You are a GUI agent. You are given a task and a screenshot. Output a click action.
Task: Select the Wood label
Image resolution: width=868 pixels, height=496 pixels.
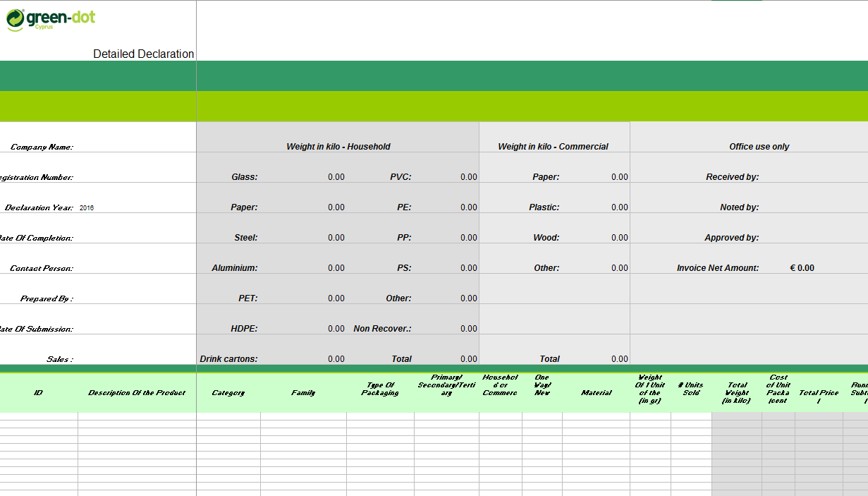[x=546, y=238]
